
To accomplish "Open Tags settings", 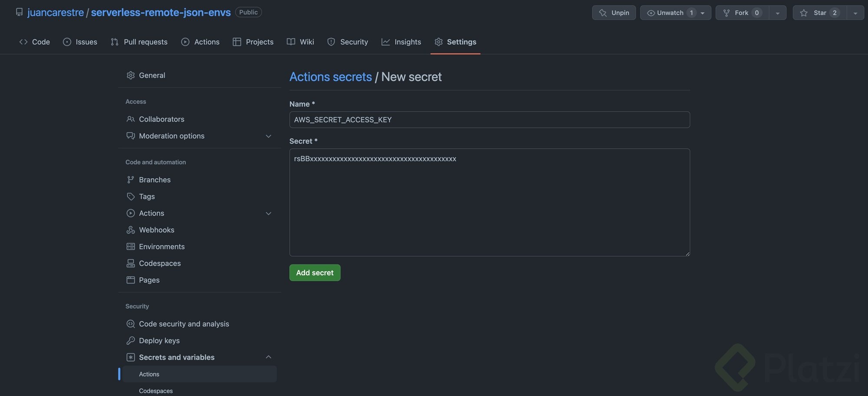I will (x=200, y=196).
